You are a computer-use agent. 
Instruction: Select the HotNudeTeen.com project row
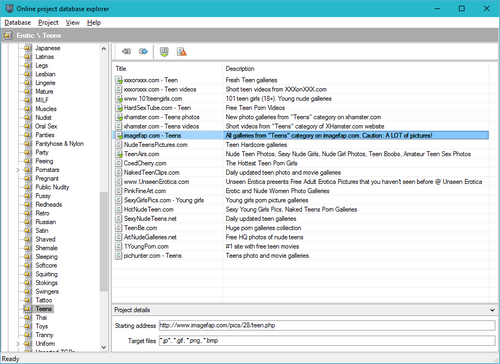coord(149,209)
